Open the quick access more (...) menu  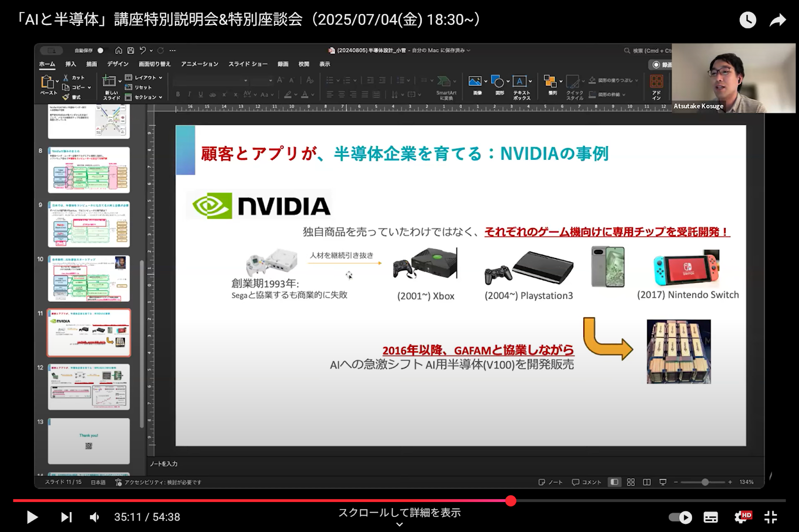click(173, 50)
